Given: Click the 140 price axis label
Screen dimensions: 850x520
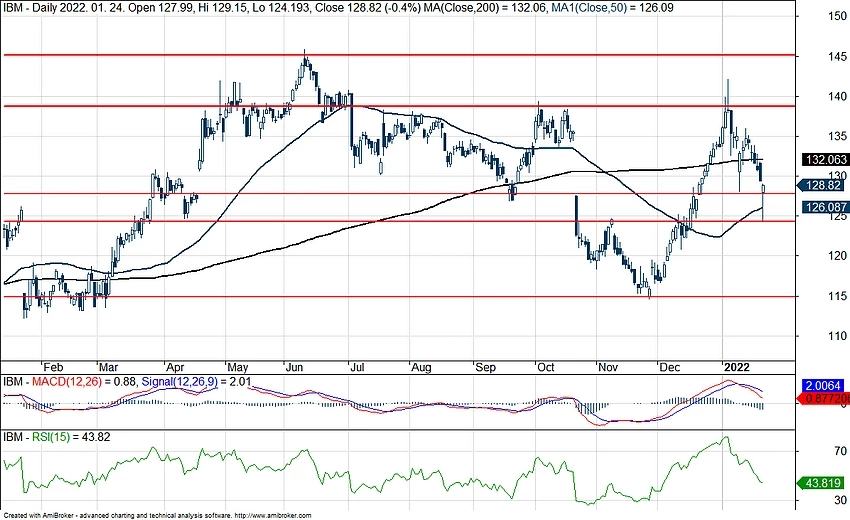Looking at the screenshot, I should point(837,97).
